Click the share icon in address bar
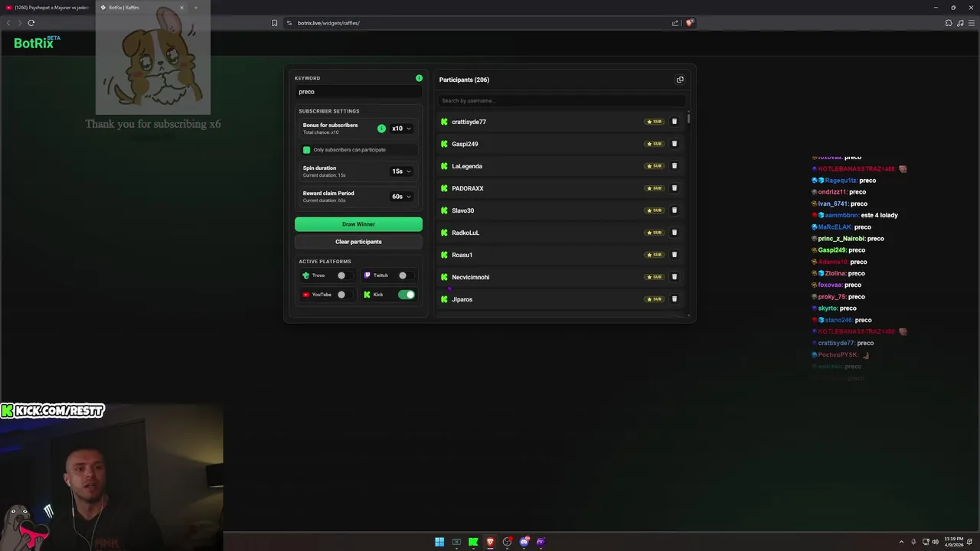The image size is (980, 551). [675, 23]
